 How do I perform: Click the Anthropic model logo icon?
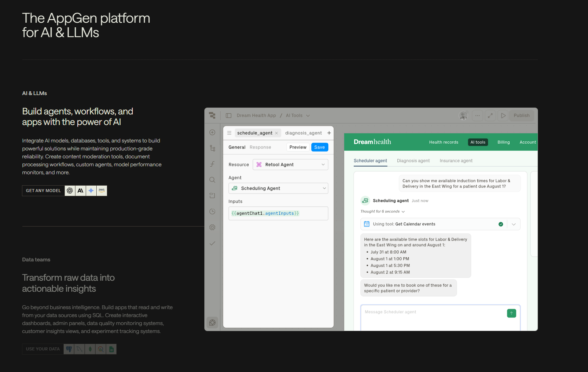click(80, 191)
